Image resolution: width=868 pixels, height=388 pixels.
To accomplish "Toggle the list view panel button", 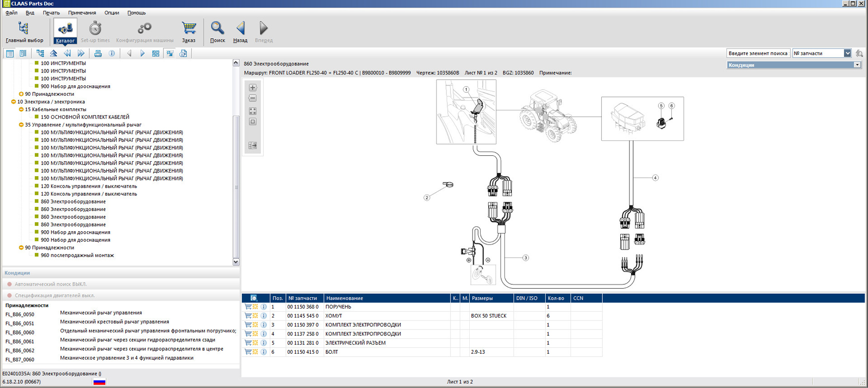I will (9, 54).
